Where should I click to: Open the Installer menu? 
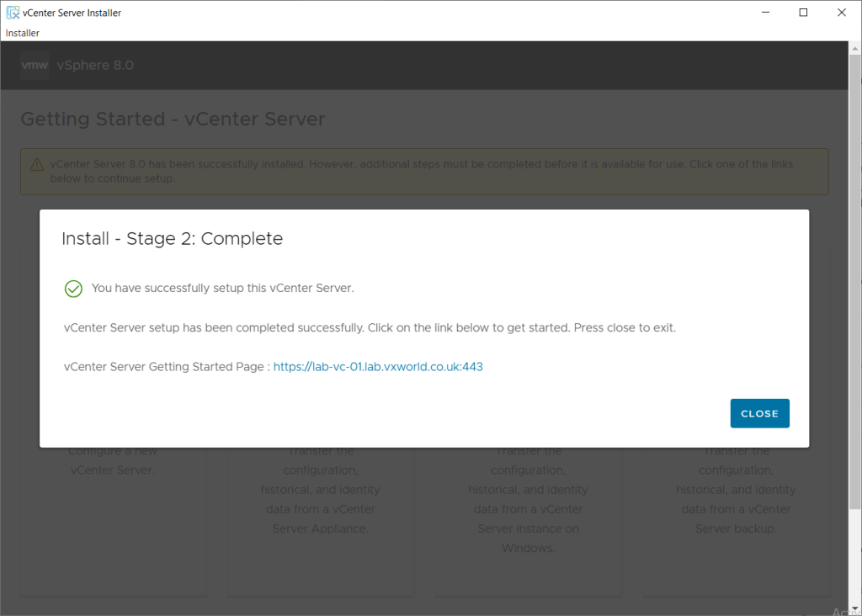(x=23, y=33)
